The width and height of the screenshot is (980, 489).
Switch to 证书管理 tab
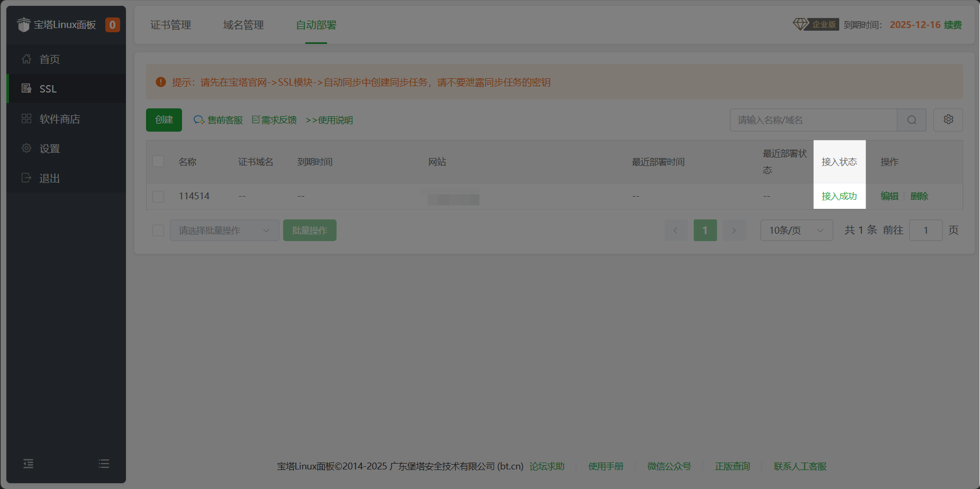(170, 25)
